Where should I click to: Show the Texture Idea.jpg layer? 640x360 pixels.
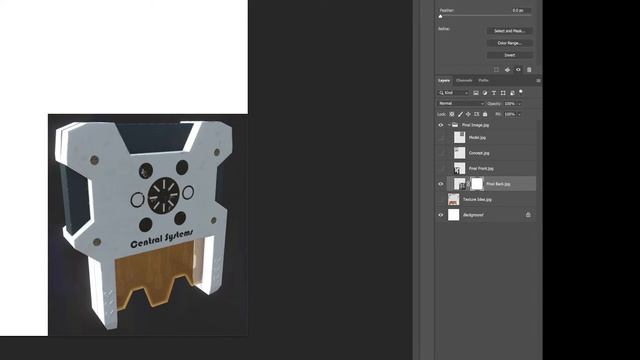[441, 200]
